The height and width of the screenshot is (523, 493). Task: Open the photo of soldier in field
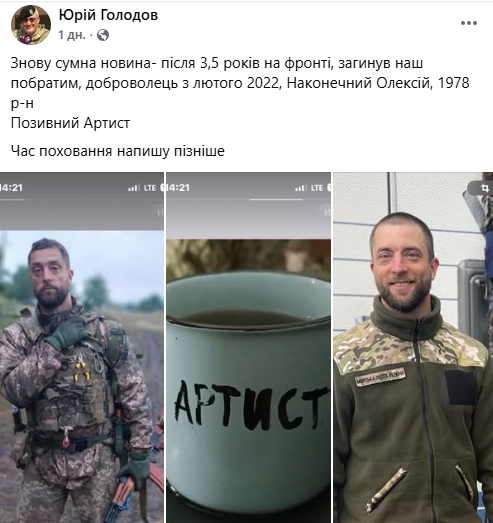[x=82, y=347]
